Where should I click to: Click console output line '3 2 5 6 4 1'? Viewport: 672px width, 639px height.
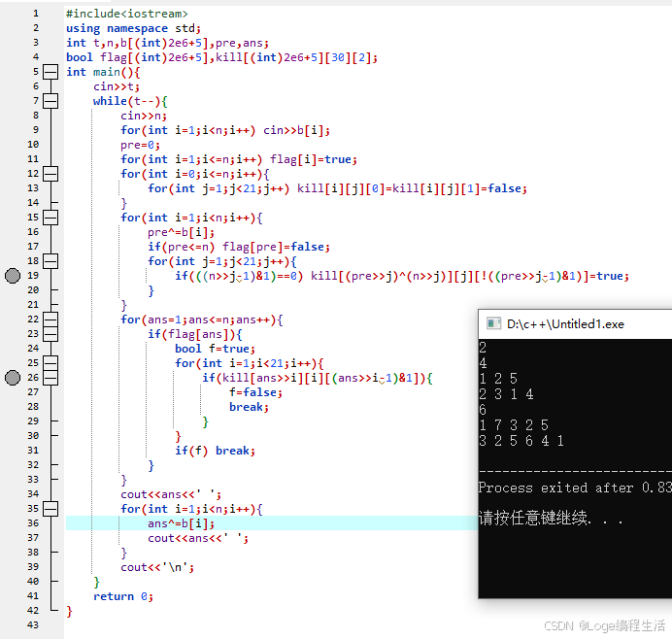[521, 441]
